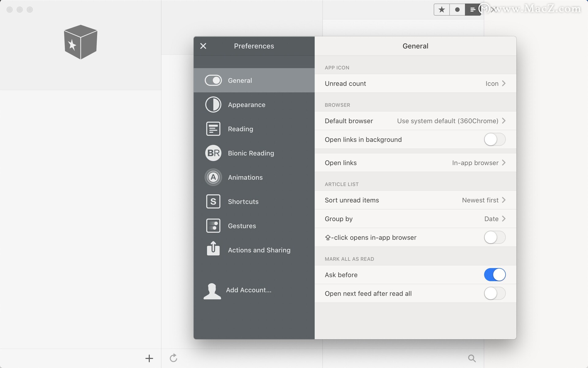Screen dimensions: 588x368
Task: Click the unread dot filter icon
Action: tap(457, 10)
